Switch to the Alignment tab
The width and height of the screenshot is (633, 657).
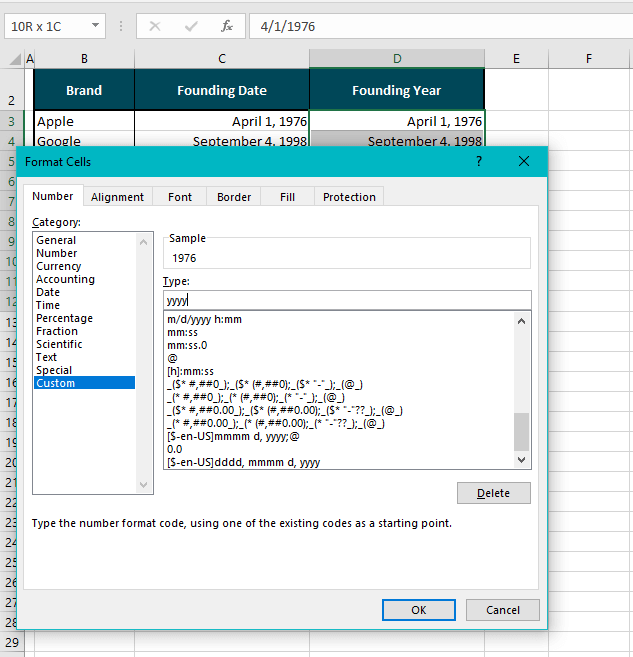point(118,197)
